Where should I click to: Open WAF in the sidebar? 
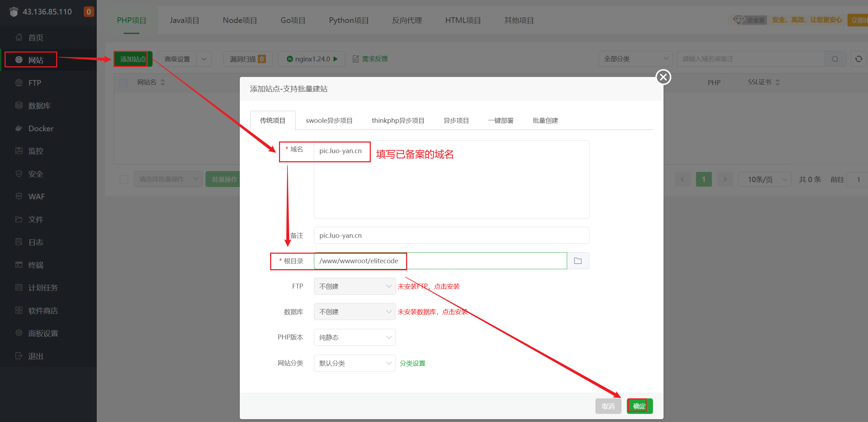point(36,197)
